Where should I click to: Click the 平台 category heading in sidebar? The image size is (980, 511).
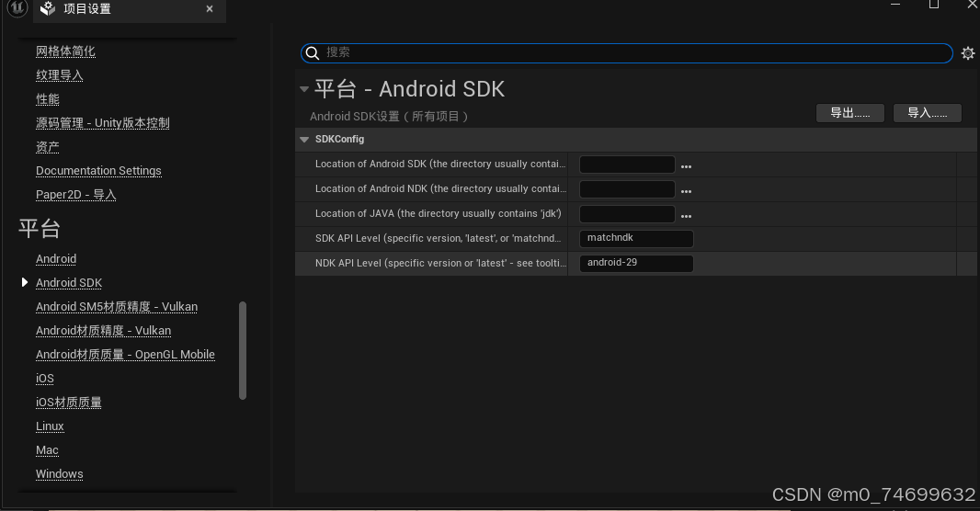point(40,229)
